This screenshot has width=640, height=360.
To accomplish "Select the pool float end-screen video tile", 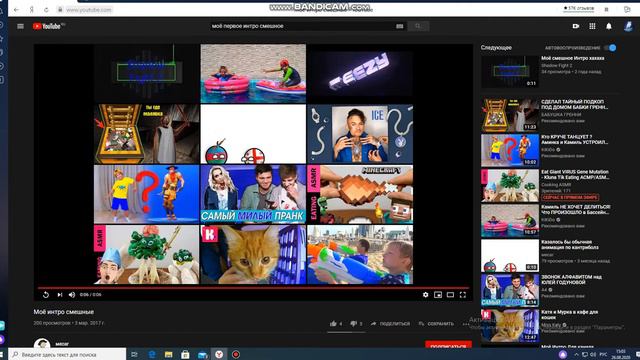I will pos(253,73).
